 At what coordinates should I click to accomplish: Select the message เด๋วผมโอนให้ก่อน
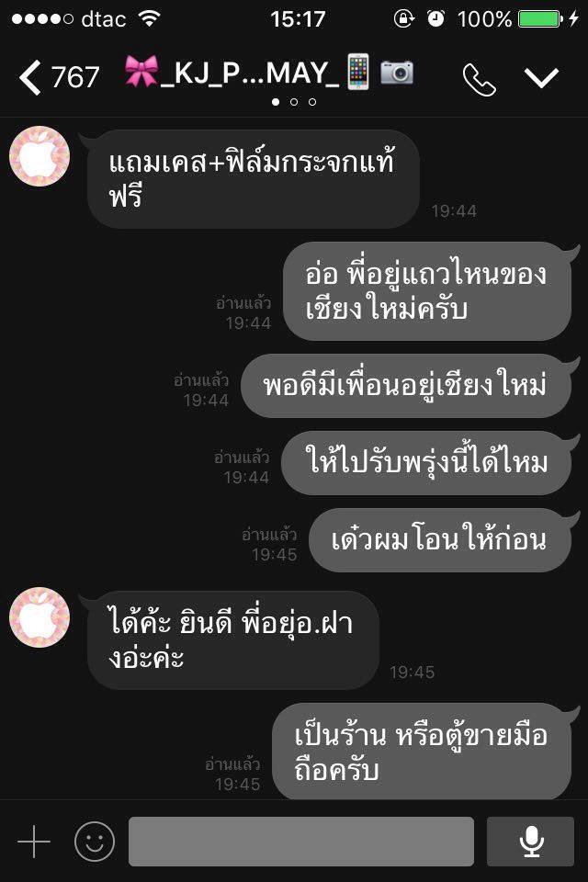coord(440,540)
